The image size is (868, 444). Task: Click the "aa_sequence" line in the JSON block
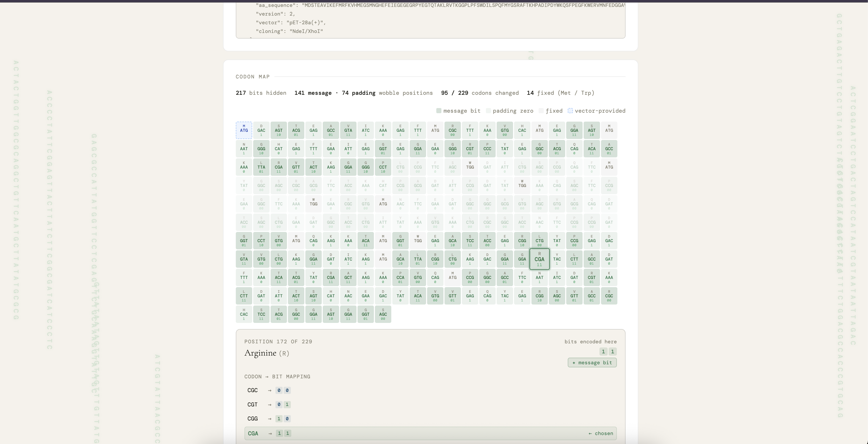coord(440,5)
